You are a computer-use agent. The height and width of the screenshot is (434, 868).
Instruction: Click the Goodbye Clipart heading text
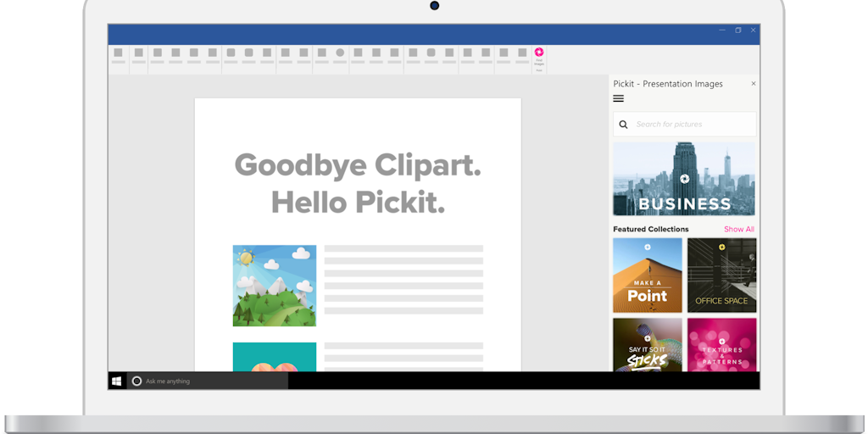pyautogui.click(x=358, y=165)
